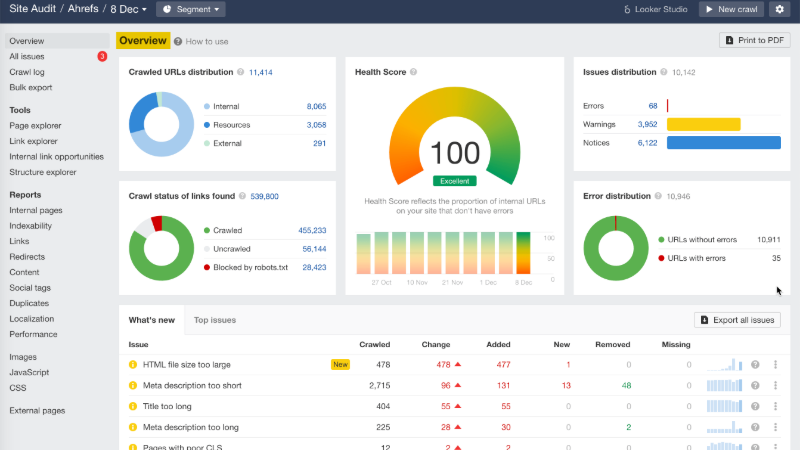Click help icon next to Error distribution
This screenshot has width=800, height=450.
(658, 197)
